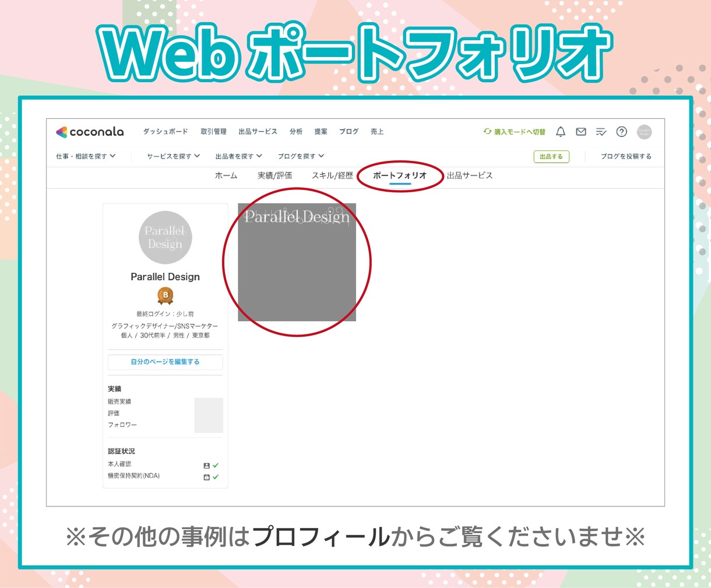Select the ポートフォリオ profile tab
Screen dimensions: 711x588
[x=400, y=175]
